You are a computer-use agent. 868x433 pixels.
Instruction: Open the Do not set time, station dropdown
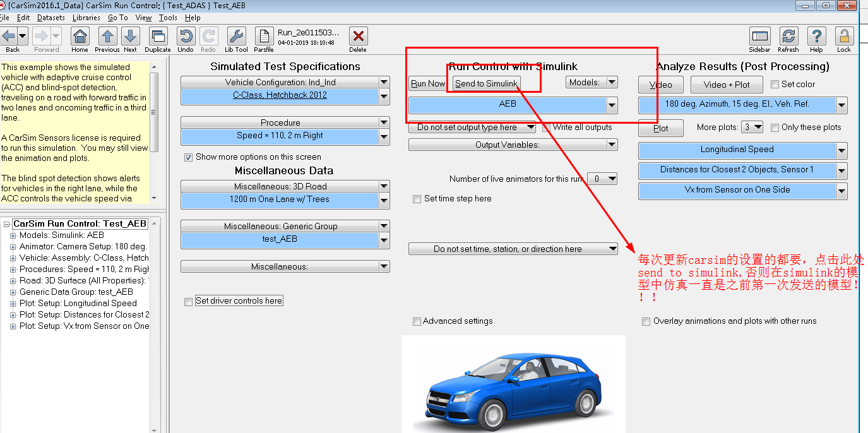513,249
